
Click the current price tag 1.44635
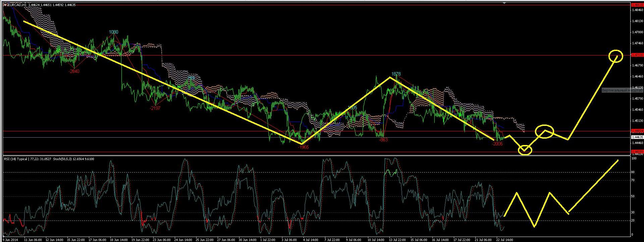[637, 137]
